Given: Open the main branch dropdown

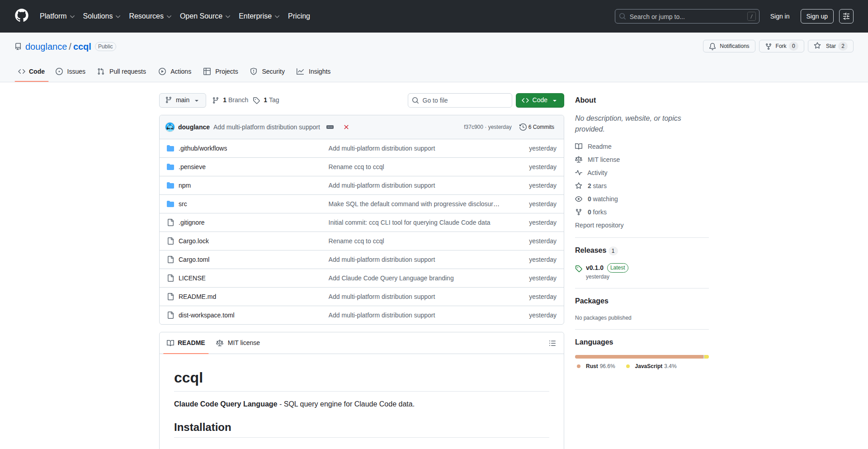Looking at the screenshot, I should (182, 100).
